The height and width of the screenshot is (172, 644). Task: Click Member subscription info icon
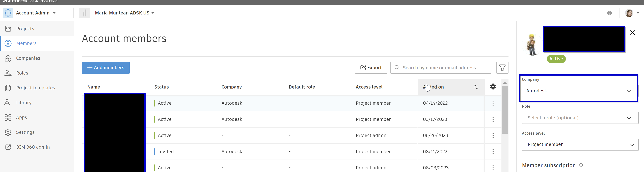tap(581, 165)
